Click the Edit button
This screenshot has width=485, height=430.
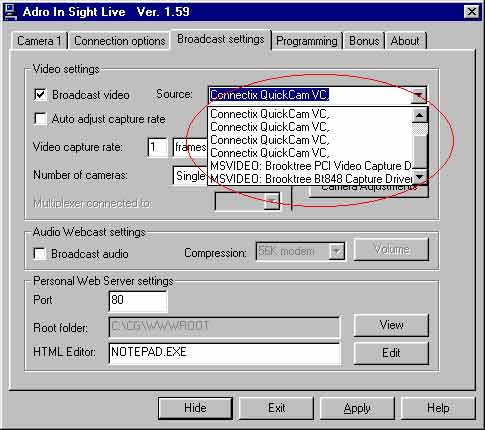(391, 353)
